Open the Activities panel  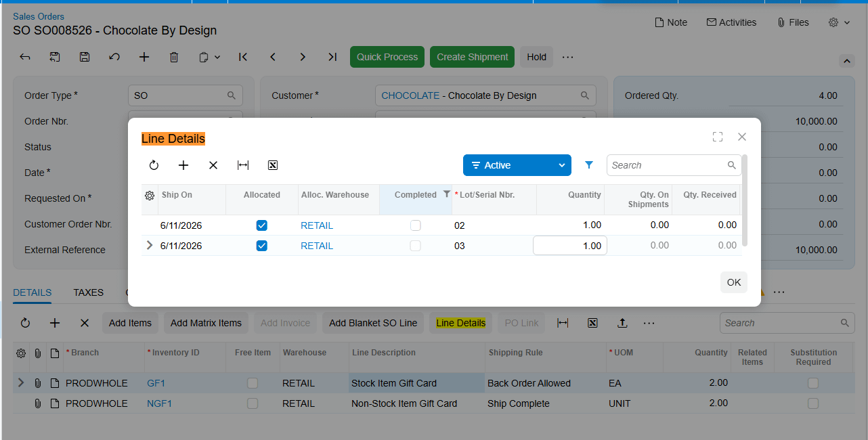(731, 22)
